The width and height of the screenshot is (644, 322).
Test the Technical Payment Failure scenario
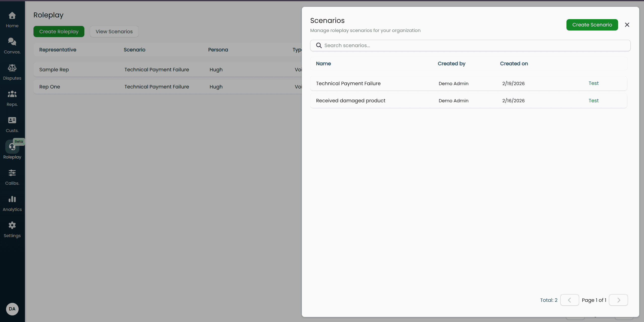click(x=593, y=83)
